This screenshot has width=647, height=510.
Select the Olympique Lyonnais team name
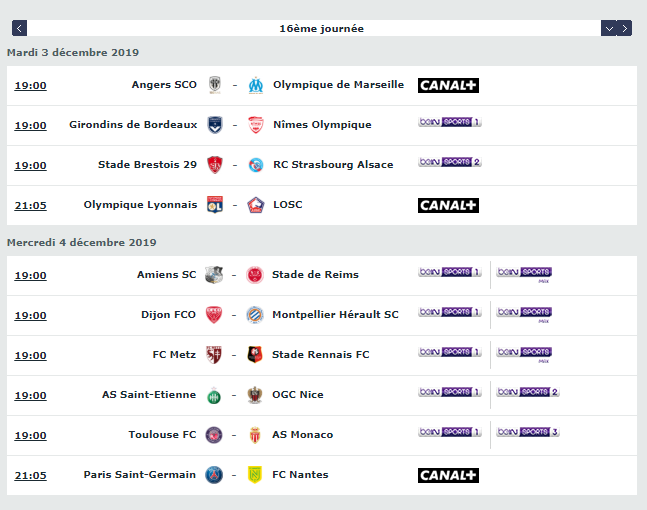point(140,205)
